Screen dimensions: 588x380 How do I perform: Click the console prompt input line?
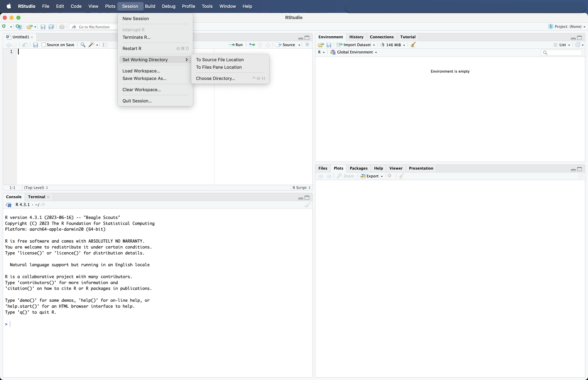pyautogui.click(x=158, y=324)
